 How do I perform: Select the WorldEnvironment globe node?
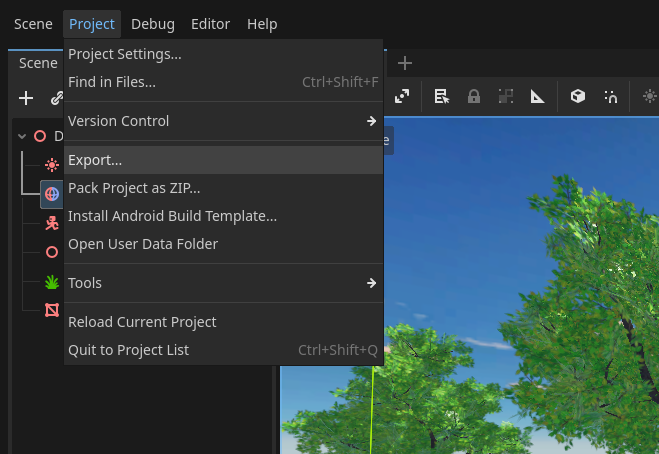point(52,194)
